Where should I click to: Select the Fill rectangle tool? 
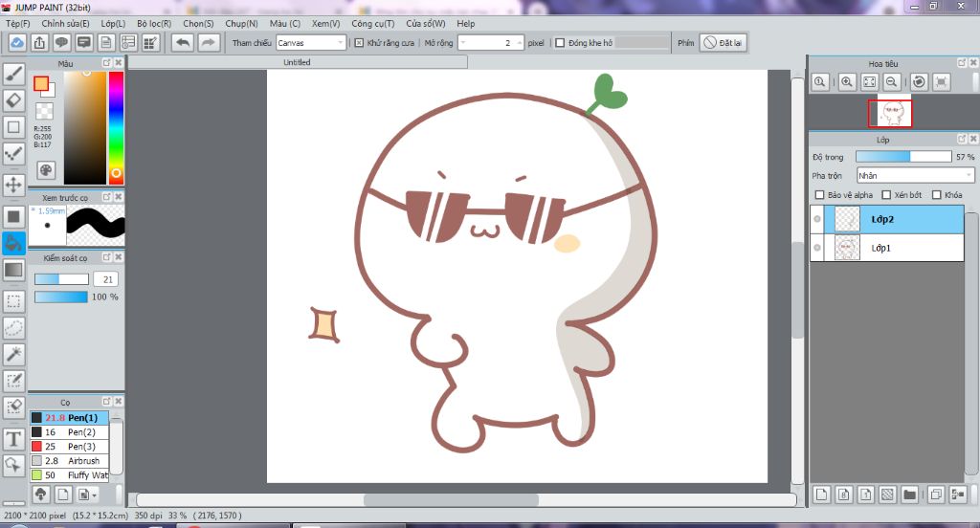point(13,217)
